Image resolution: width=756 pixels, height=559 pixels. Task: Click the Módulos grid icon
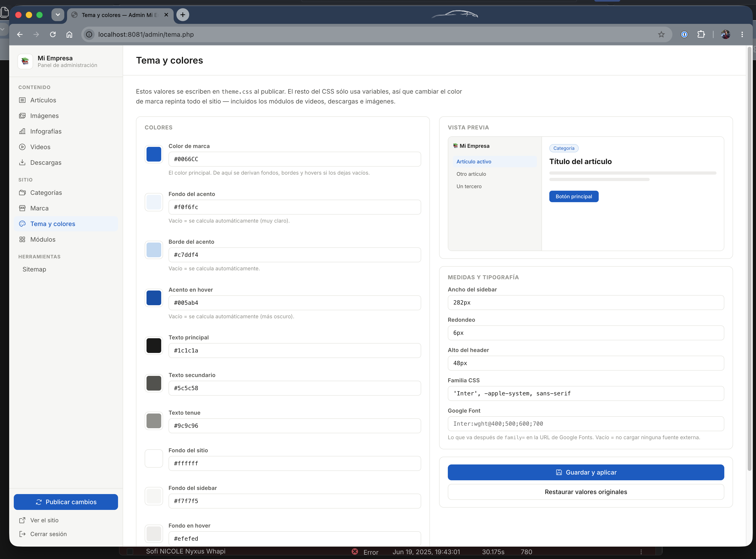(x=22, y=239)
